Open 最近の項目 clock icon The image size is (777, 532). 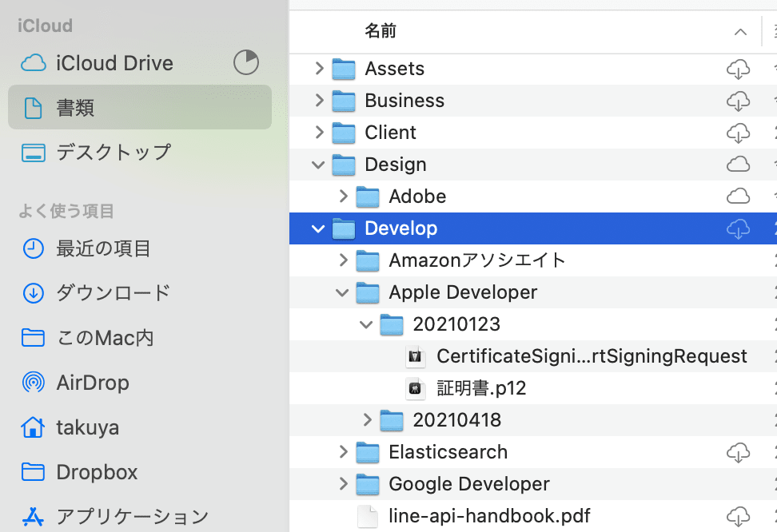(x=34, y=248)
